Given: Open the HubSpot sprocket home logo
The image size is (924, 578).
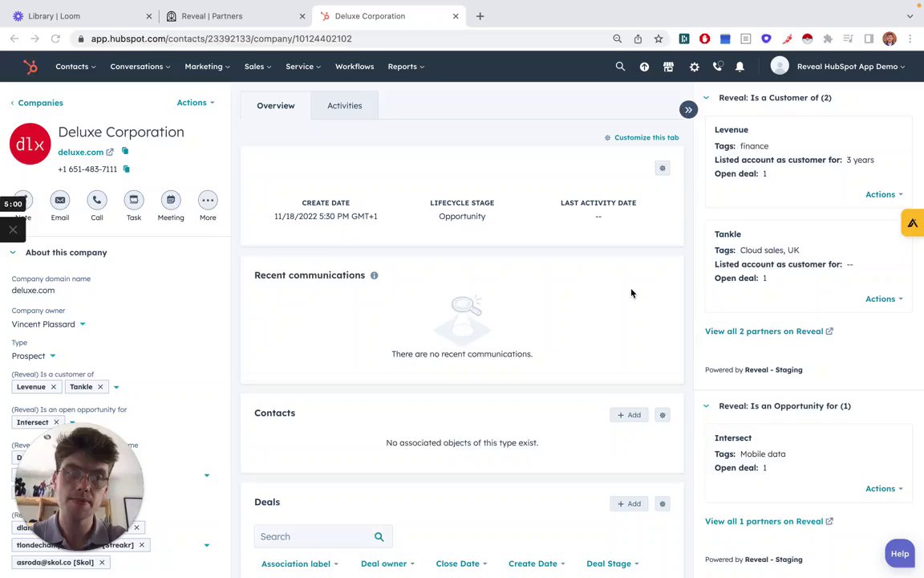Looking at the screenshot, I should pos(30,67).
